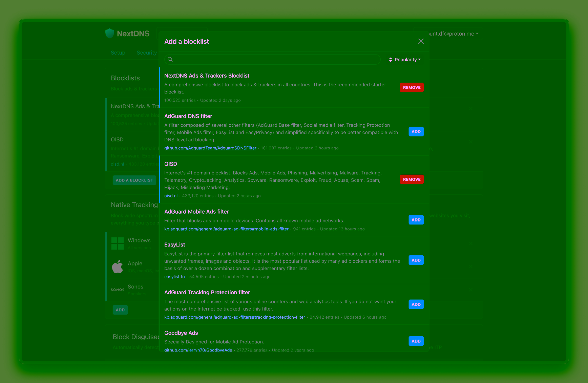The height and width of the screenshot is (383, 588).
Task: Click the ADD A BLOCKLIST button behind the dialog
Action: point(134,180)
